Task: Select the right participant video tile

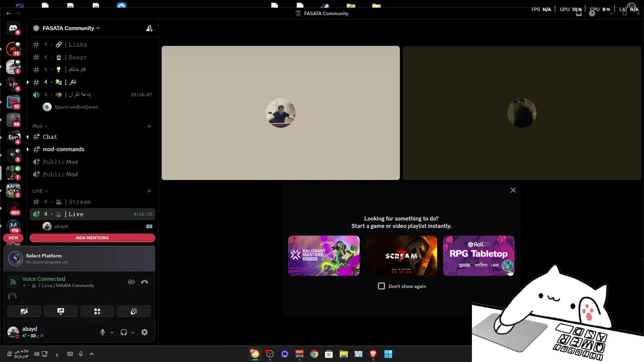Action: (x=522, y=113)
